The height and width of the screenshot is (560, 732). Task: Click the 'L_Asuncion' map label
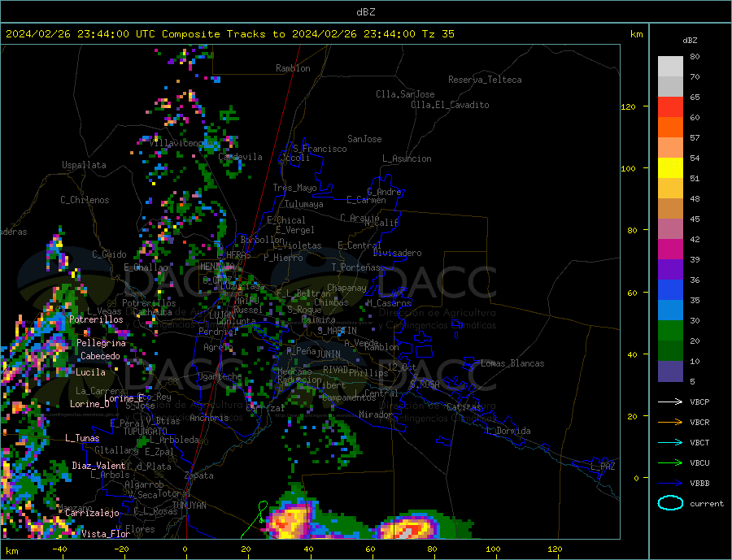(407, 158)
